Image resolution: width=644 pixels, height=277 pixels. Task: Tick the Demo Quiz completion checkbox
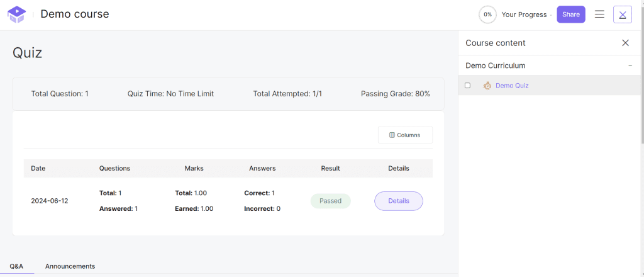point(467,86)
